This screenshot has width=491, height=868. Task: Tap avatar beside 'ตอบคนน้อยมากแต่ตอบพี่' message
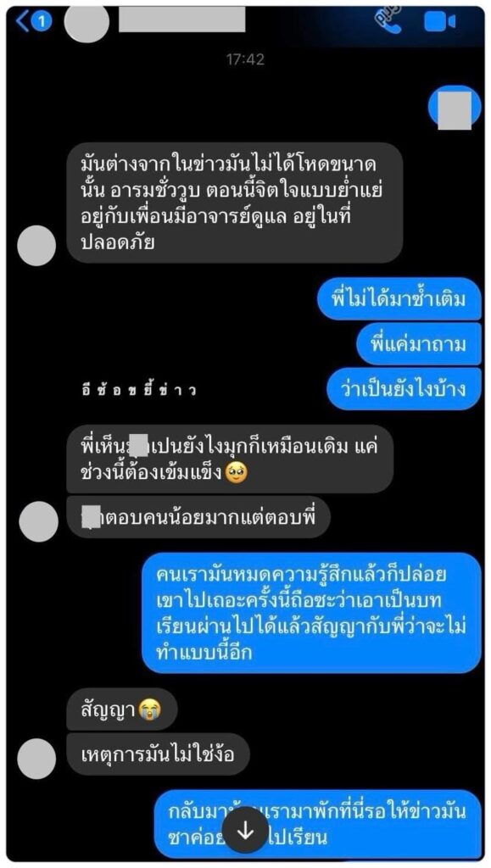[x=38, y=521]
